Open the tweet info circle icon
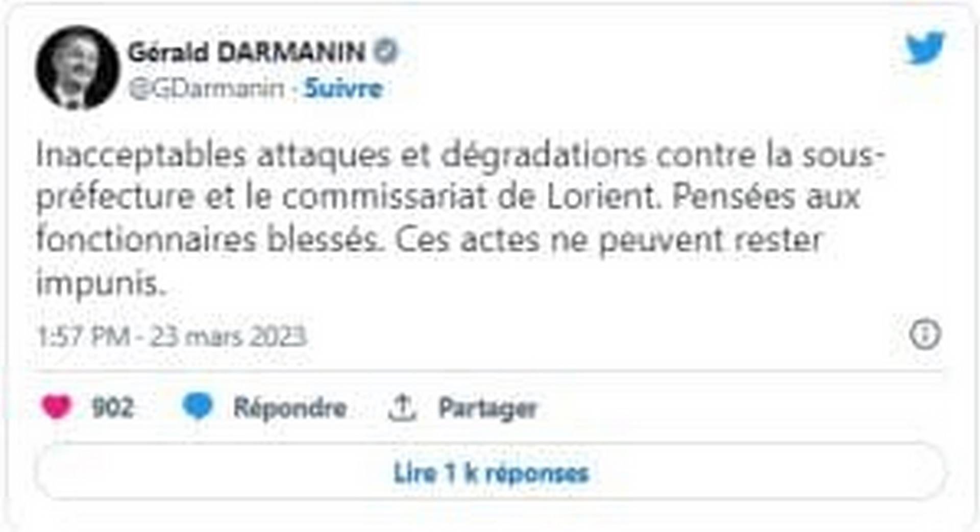980x532 pixels. 924,335
